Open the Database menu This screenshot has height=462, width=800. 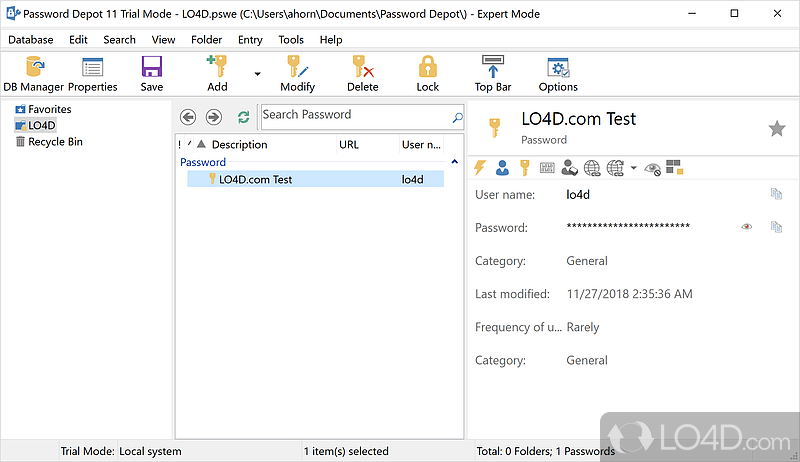[x=31, y=40]
